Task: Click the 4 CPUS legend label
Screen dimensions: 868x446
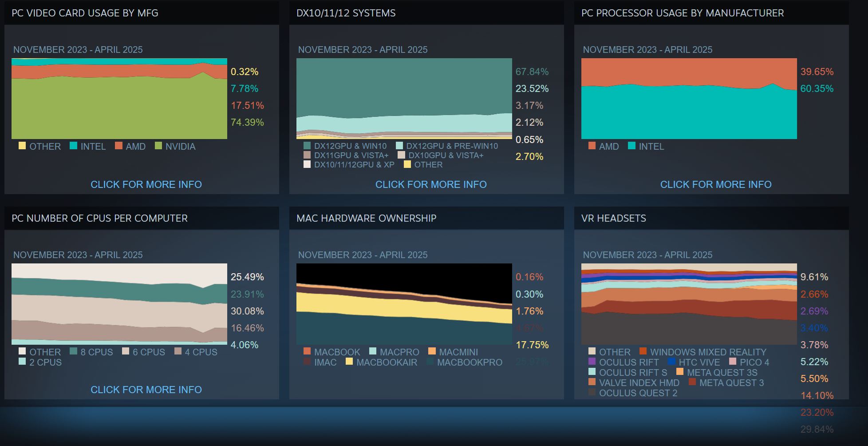Action: click(201, 352)
